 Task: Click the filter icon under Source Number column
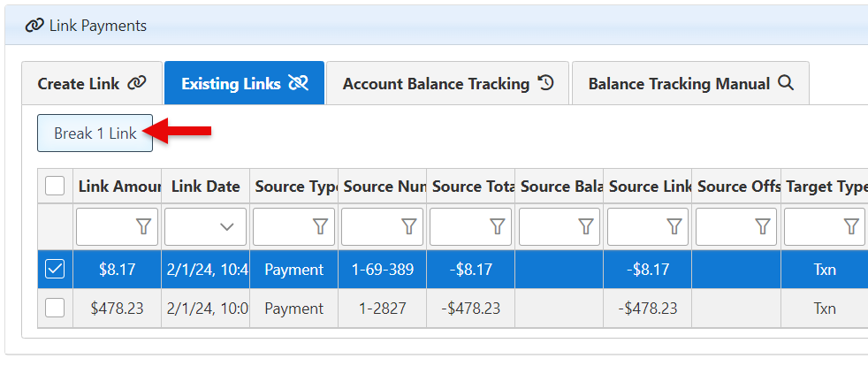[408, 227]
